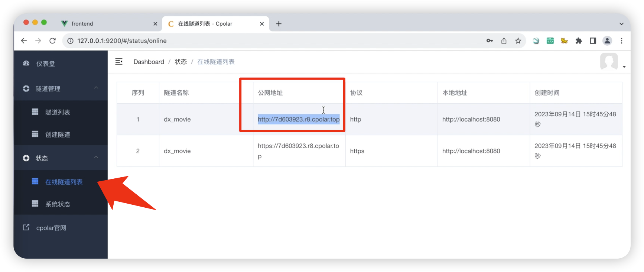Open the tab search dropdown chevron
644x272 pixels.
[x=621, y=24]
